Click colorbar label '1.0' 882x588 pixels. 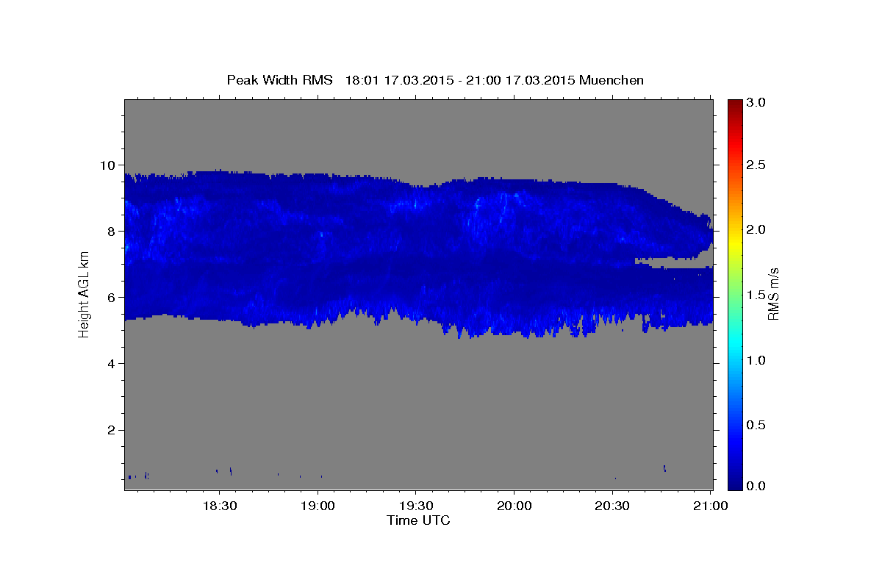757,360
